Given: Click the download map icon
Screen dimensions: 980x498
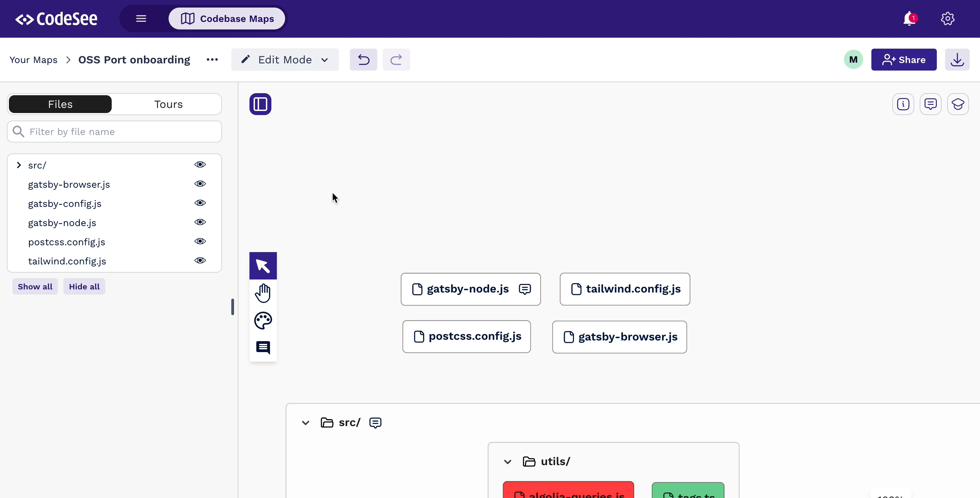Looking at the screenshot, I should [957, 59].
